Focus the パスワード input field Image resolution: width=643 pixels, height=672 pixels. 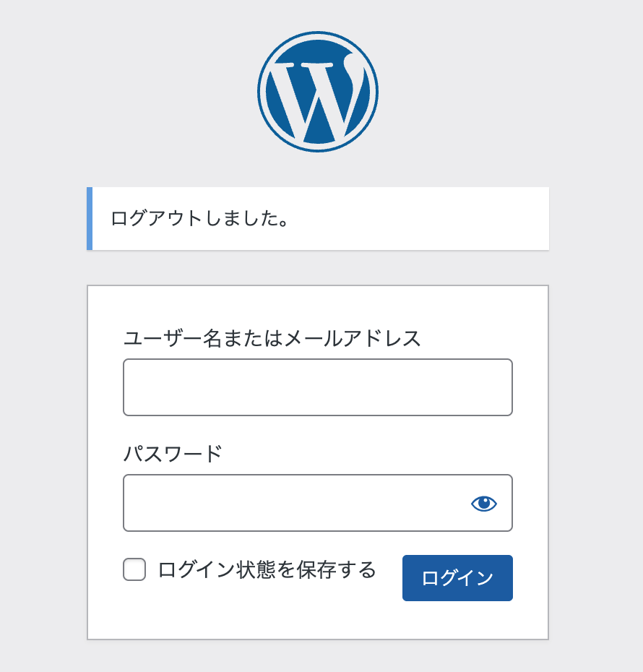(317, 503)
